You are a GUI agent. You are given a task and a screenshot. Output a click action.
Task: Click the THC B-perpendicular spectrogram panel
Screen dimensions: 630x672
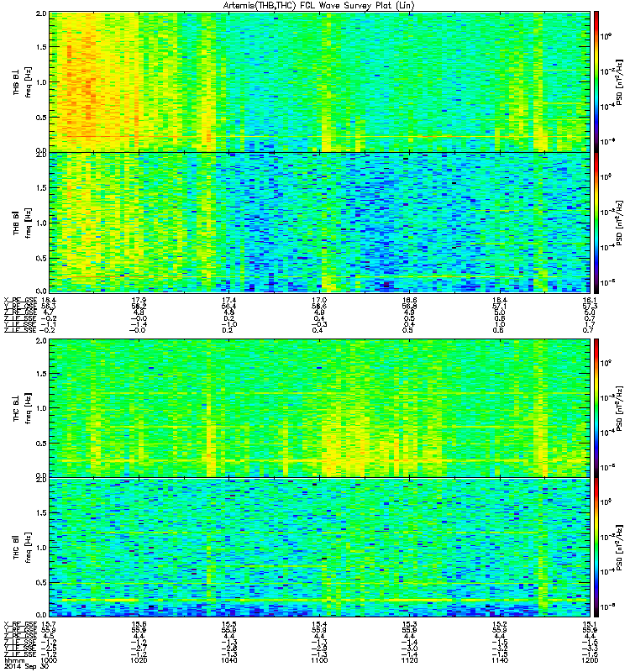319,407
